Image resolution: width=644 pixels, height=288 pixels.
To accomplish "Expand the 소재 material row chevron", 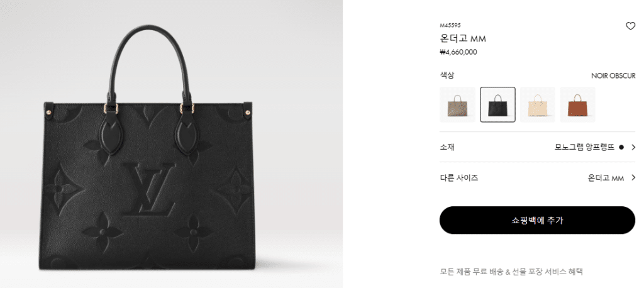I will 633,147.
